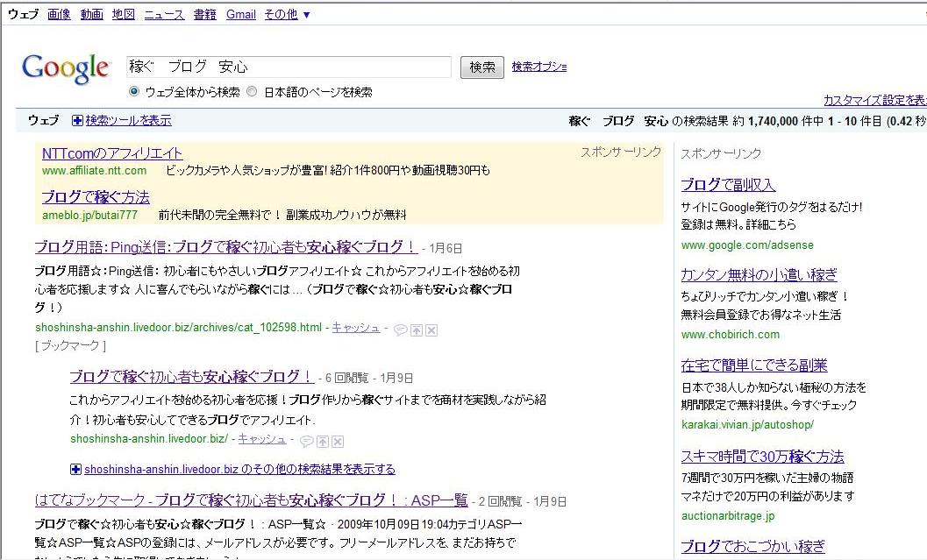This screenshot has width=927, height=560.
Task: Click promote arrow icon beside shoshinsha-anshin.livedoor.biz/ result
Action: point(322,442)
